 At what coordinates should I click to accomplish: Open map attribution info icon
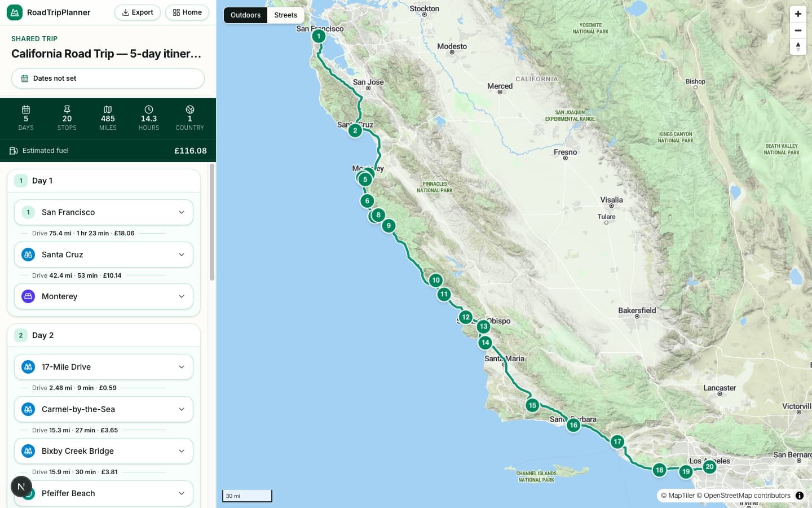point(800,496)
